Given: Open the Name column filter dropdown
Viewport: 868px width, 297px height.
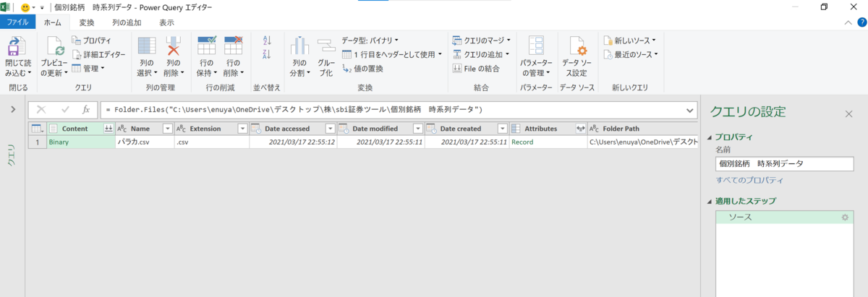Looking at the screenshot, I should coord(168,129).
